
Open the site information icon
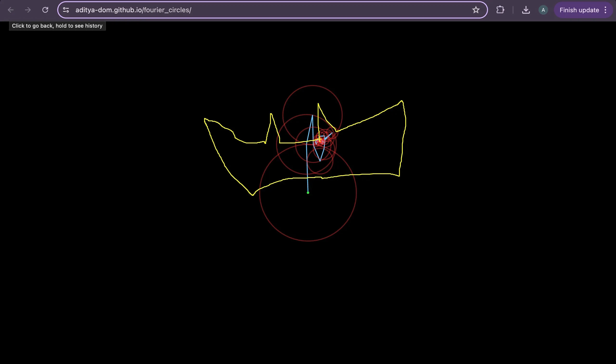66,10
